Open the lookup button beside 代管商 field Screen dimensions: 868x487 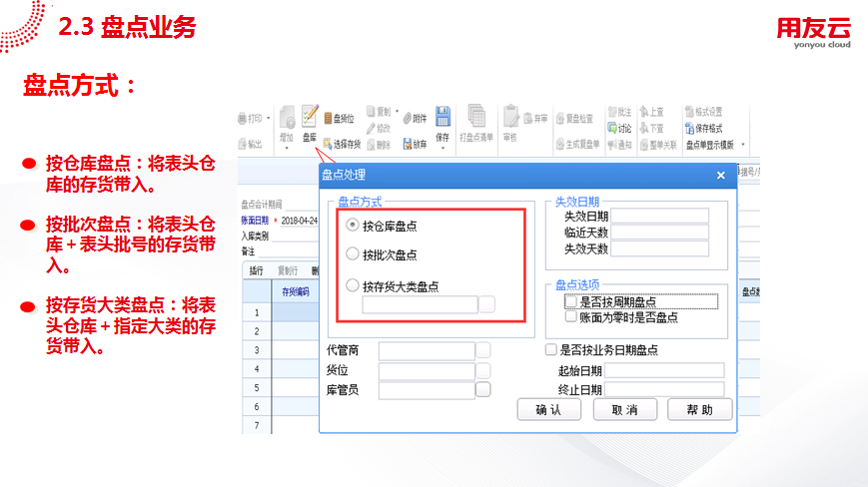click(483, 350)
